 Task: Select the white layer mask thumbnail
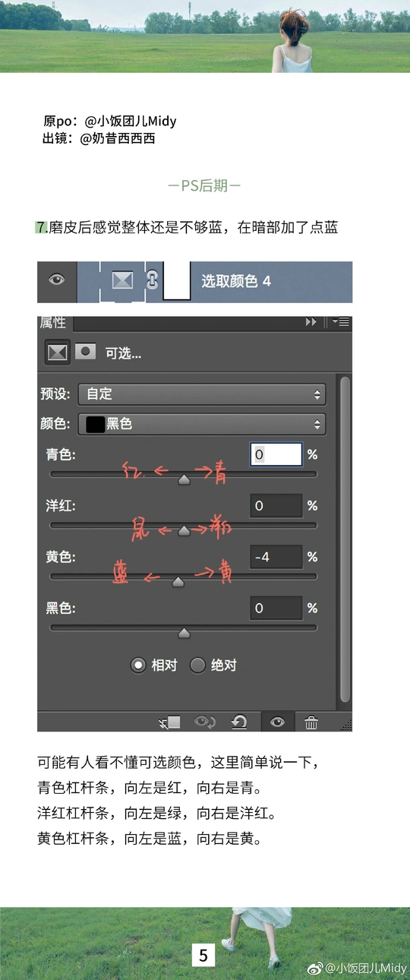[176, 280]
